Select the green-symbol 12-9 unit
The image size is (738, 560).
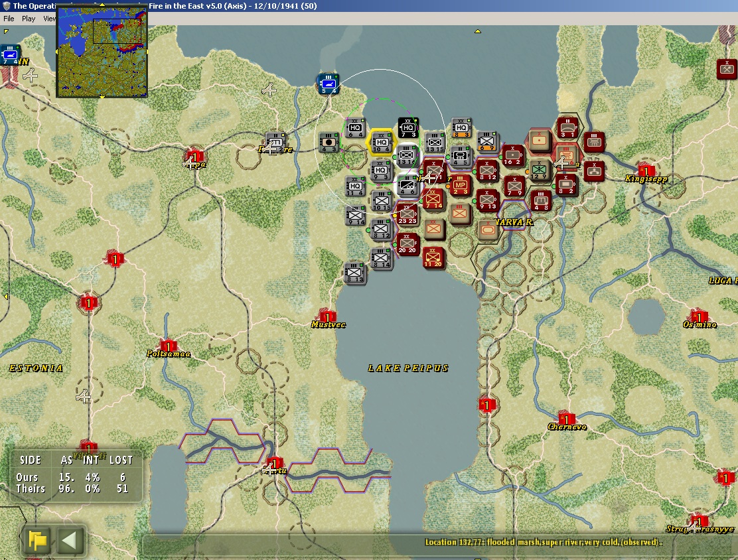(540, 171)
